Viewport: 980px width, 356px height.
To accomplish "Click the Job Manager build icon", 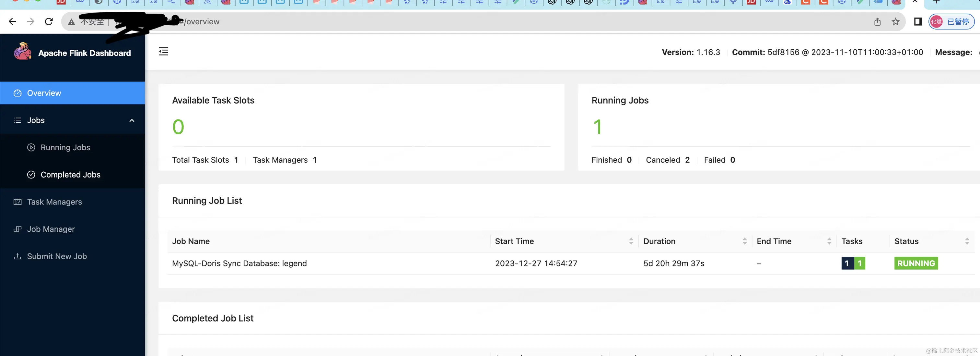I will pos(17,229).
